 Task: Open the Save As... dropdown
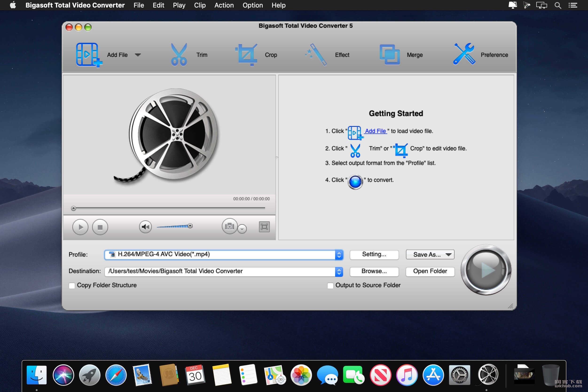pyautogui.click(x=430, y=255)
